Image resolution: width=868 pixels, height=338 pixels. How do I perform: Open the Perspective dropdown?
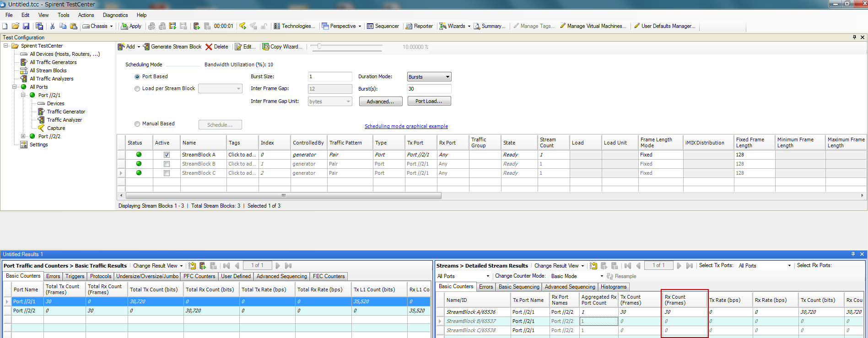pyautogui.click(x=341, y=26)
